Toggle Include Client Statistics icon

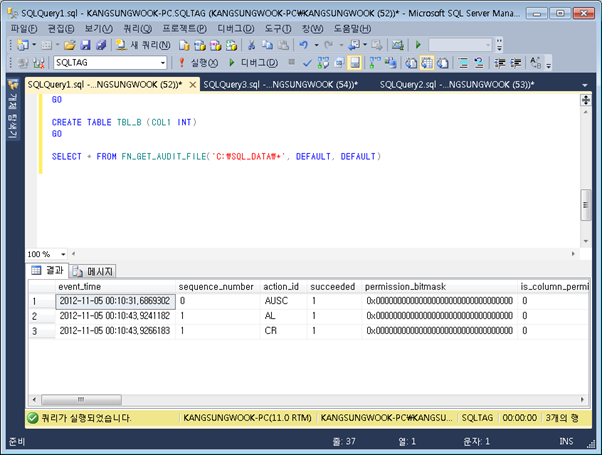click(391, 63)
